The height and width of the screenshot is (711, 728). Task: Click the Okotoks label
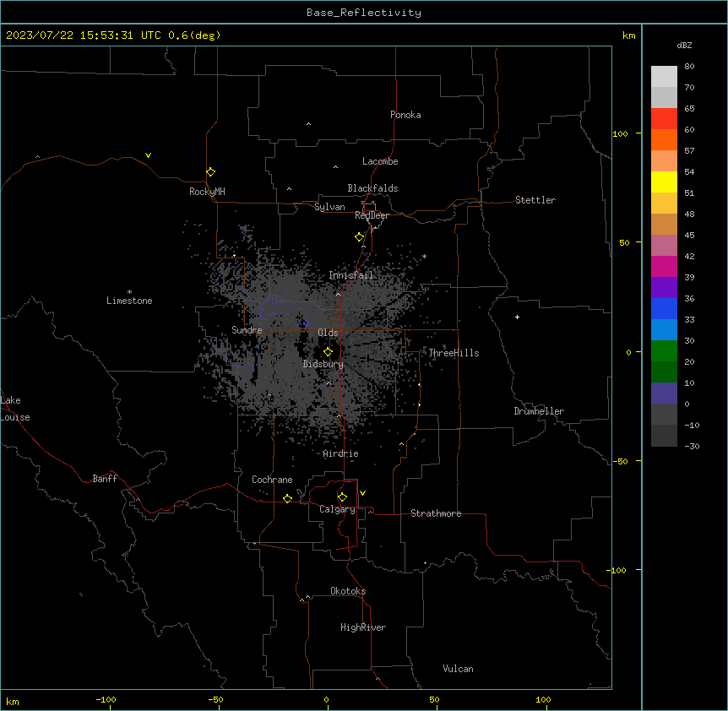coord(348,591)
